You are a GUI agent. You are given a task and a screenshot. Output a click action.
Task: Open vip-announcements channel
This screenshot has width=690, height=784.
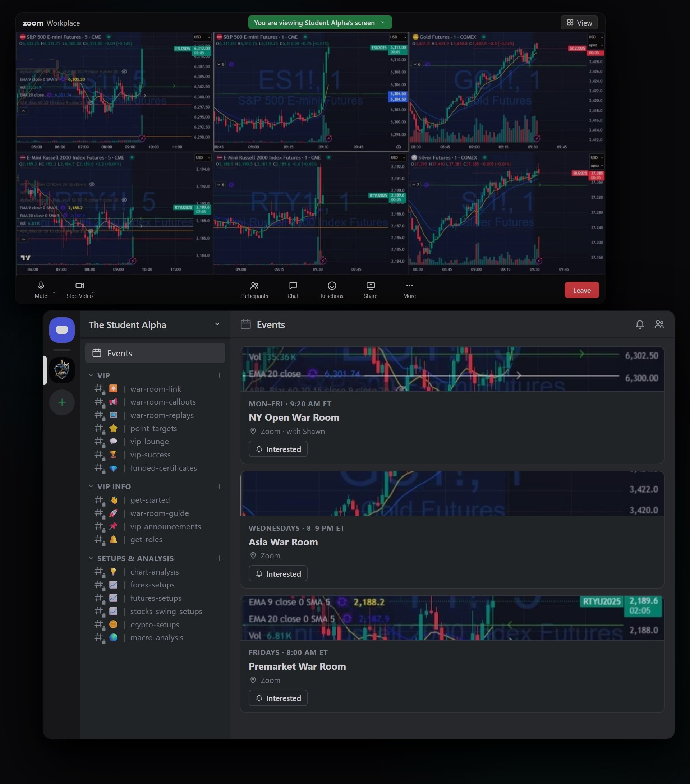155,527
